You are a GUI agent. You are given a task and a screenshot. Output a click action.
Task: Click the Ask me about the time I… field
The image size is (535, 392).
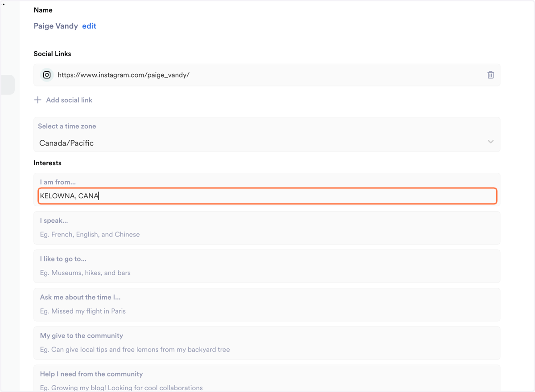[267, 304]
